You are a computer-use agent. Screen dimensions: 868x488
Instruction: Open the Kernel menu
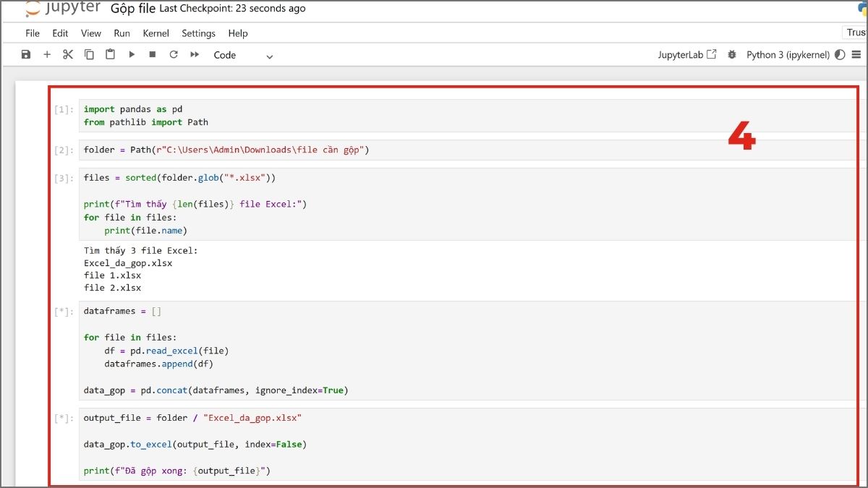[156, 33]
